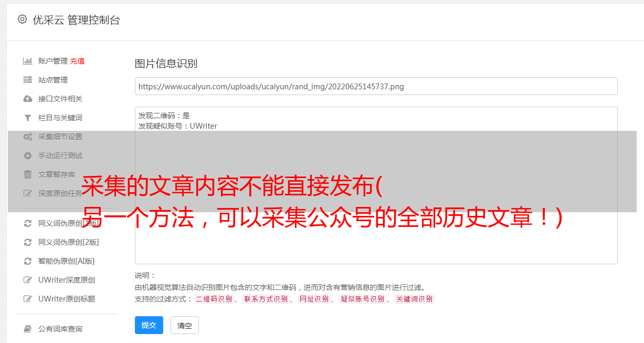Screen dimensions: 644x343
Task: Click the 网址识别 tag
Action: [314, 299]
